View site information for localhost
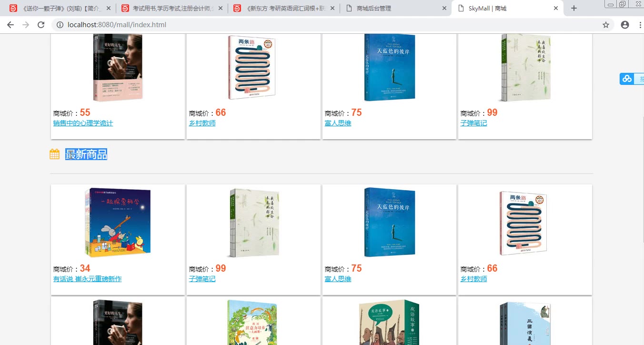This screenshot has height=345, width=644. (x=60, y=25)
